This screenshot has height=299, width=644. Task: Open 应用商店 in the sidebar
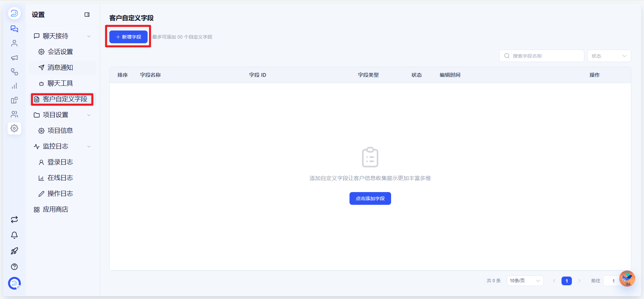62,210
